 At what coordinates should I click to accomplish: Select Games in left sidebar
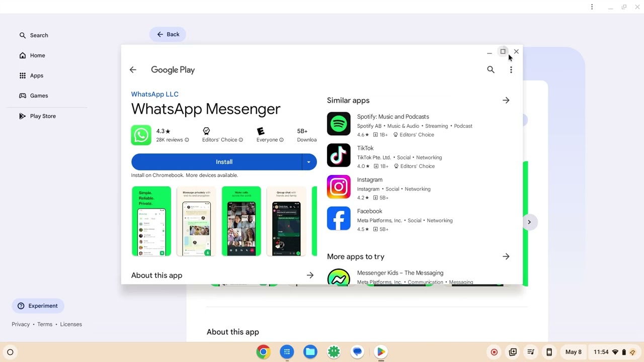point(34,96)
